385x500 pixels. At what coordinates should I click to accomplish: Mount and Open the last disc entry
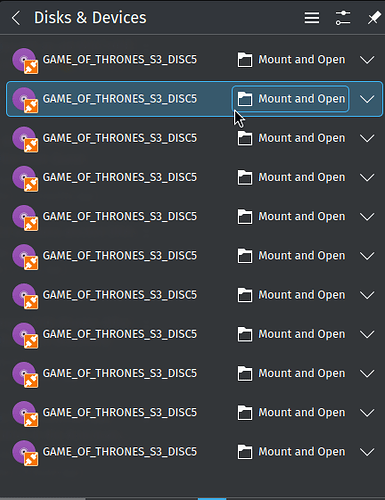[291, 452]
